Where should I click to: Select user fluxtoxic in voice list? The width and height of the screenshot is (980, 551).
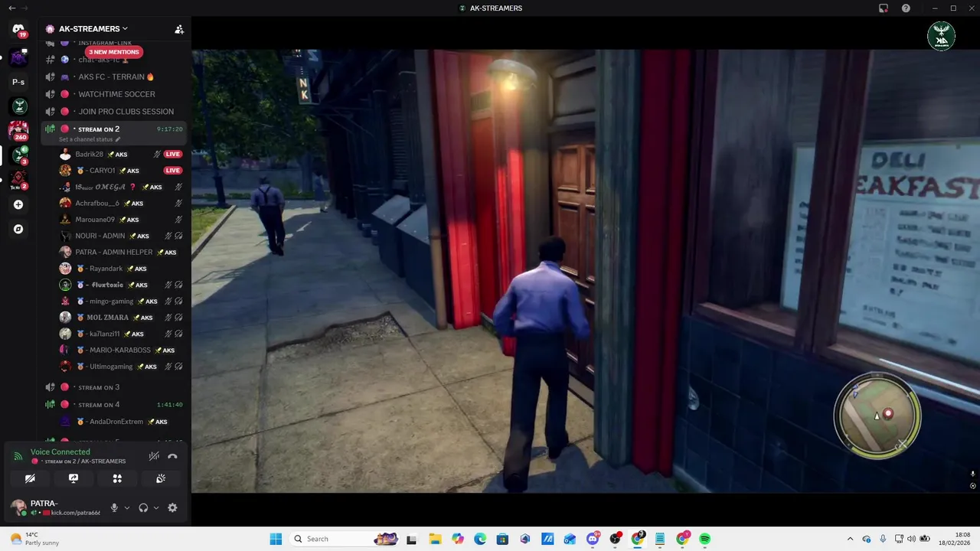121,285
